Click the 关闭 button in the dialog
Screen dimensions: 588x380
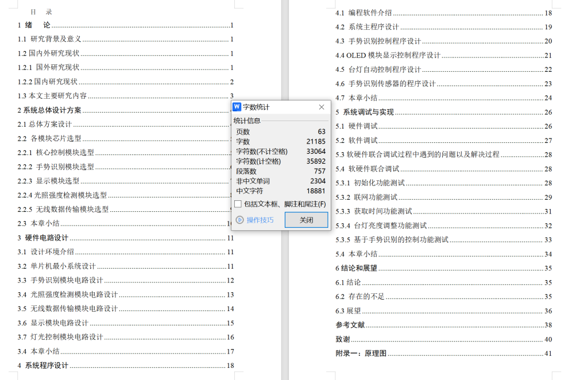(306, 220)
